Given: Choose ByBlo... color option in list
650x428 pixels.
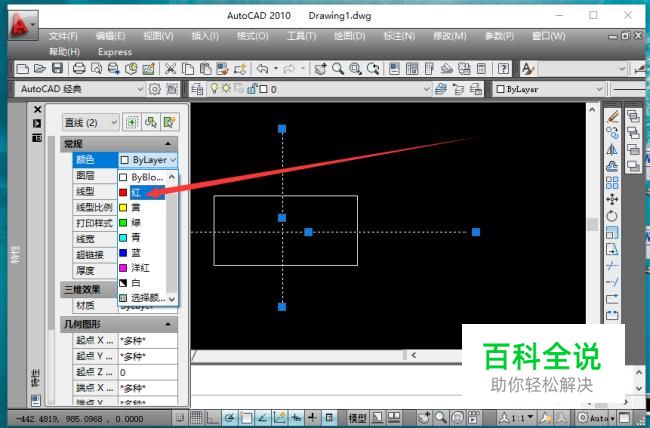Looking at the screenshot, I should click(143, 178).
